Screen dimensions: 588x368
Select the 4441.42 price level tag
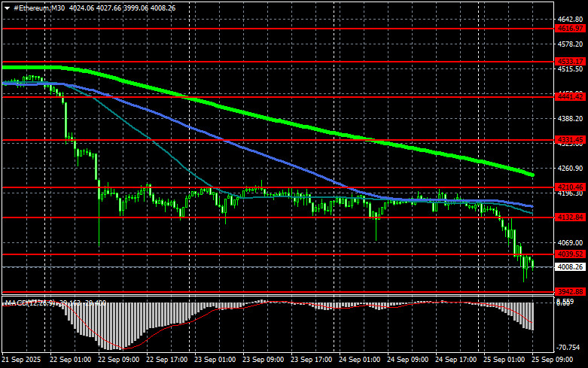[x=570, y=97]
